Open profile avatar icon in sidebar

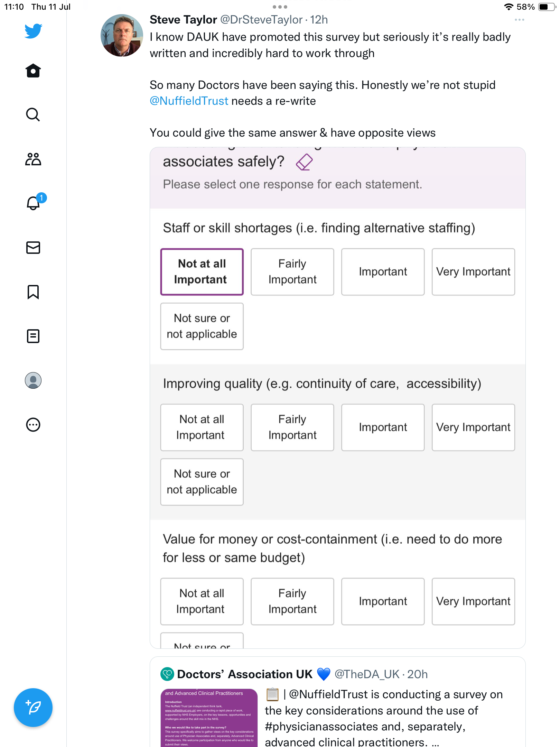tap(33, 380)
